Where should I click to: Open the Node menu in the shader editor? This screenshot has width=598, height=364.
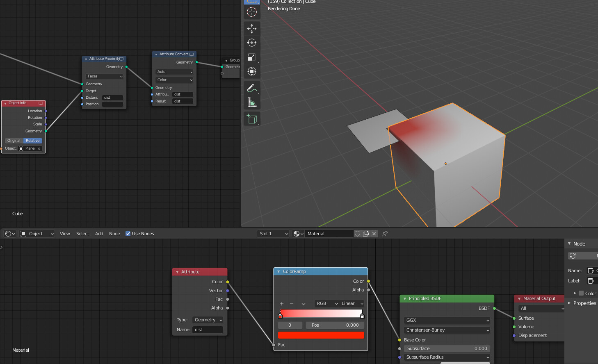click(114, 233)
